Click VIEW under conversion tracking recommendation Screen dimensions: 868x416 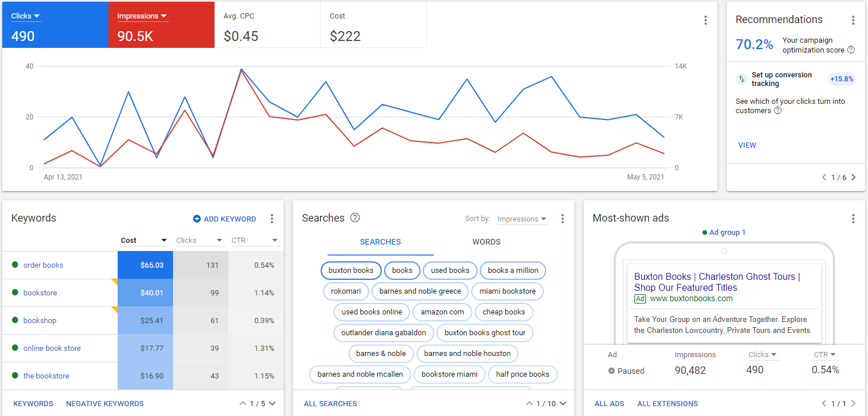point(747,145)
